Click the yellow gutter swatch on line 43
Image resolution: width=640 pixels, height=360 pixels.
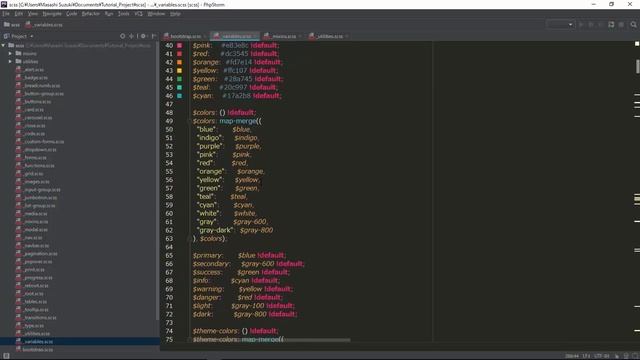click(180, 71)
